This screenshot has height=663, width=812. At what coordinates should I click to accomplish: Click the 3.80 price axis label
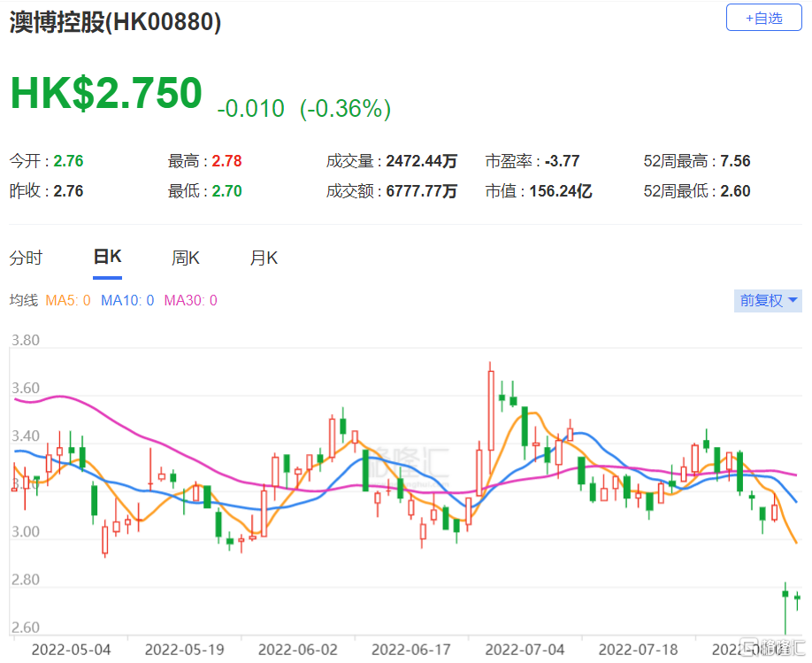[x=26, y=340]
